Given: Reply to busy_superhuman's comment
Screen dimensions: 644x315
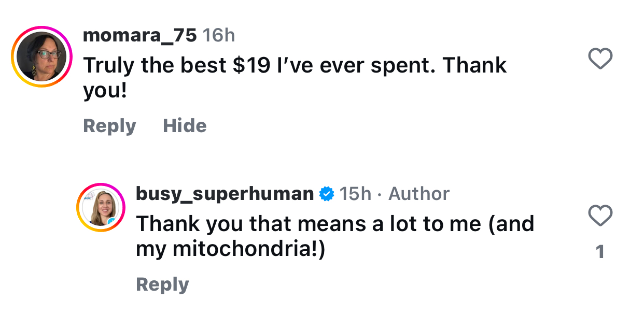Looking at the screenshot, I should 162,284.
